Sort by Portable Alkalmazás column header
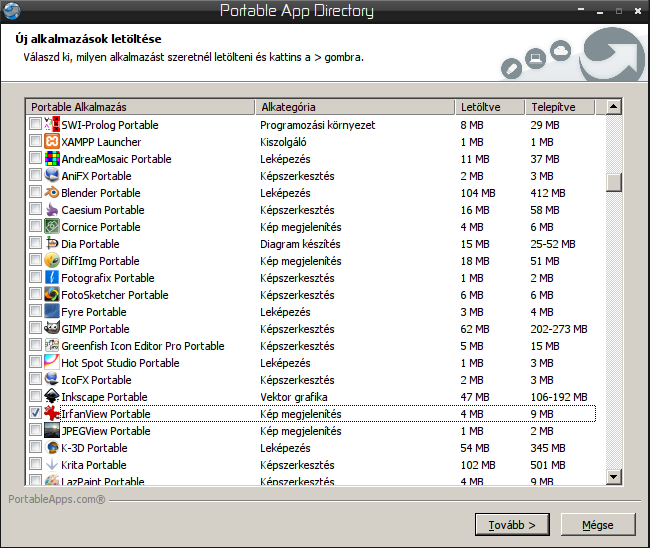The height and width of the screenshot is (548, 650). pyautogui.click(x=140, y=107)
